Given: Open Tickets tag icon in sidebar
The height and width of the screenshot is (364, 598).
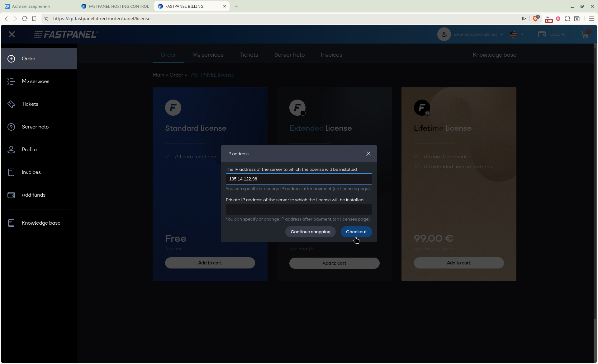Looking at the screenshot, I should (11, 104).
